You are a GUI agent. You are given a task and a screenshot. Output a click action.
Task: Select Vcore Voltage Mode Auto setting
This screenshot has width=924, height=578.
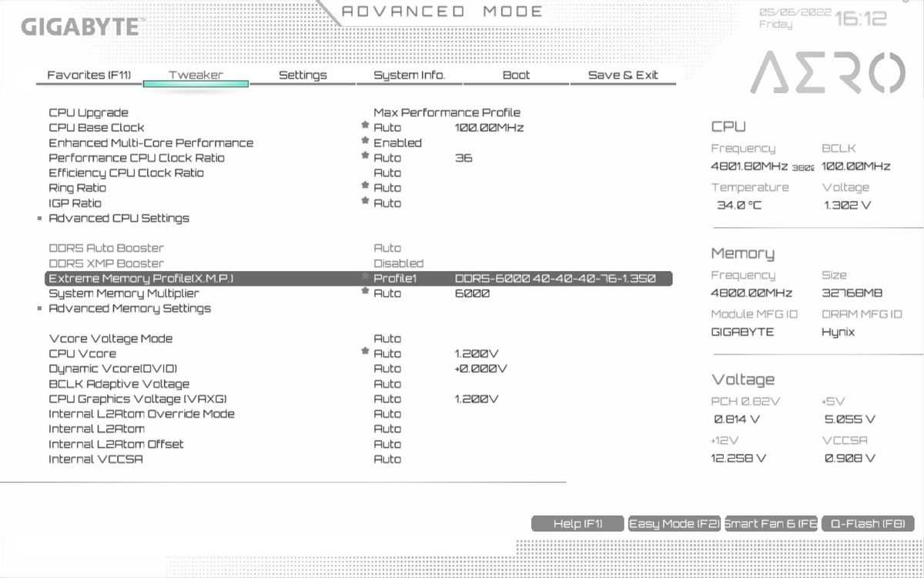point(387,338)
